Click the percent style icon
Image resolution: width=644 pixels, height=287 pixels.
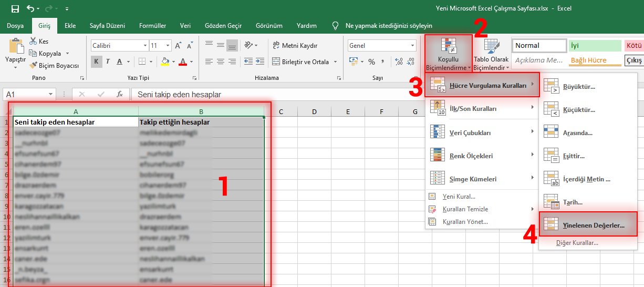point(371,62)
